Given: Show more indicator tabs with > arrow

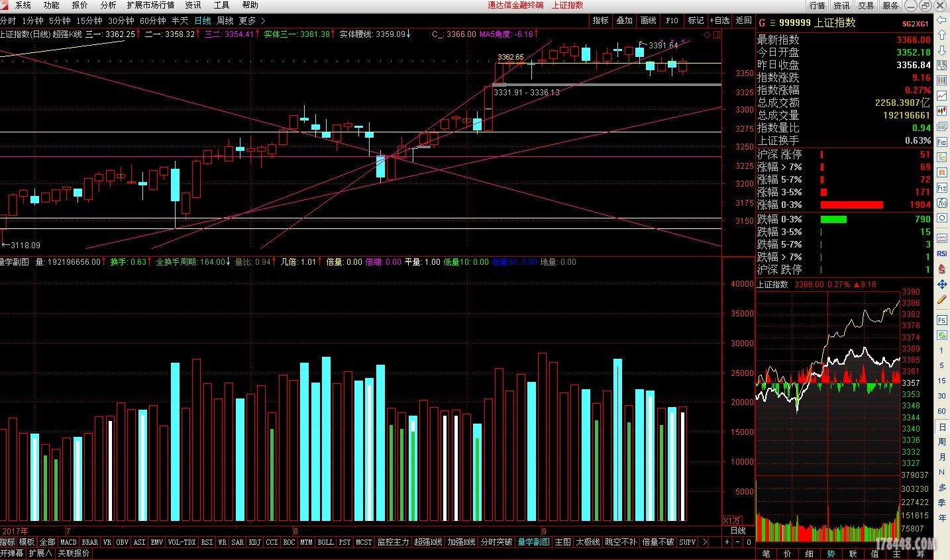Looking at the screenshot, I should (x=704, y=542).
